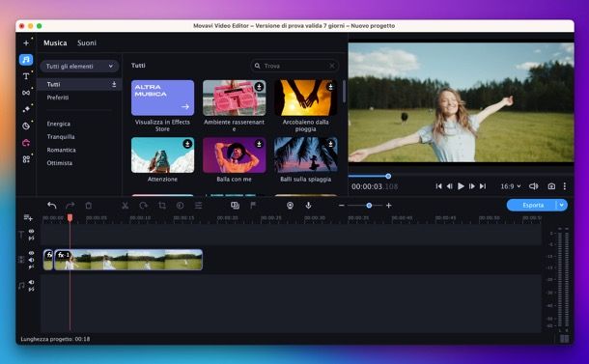Screen dimensions: 589x364
Task: Select the Ottimista music category
Action: (60, 163)
